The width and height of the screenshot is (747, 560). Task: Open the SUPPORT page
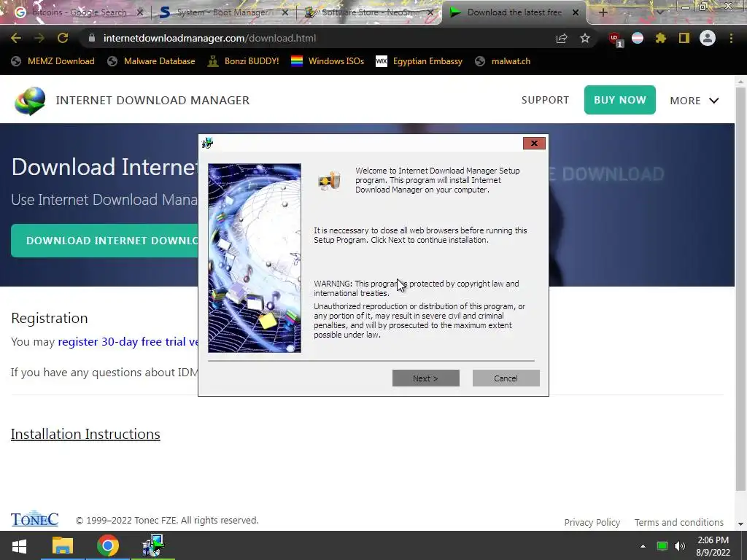click(545, 100)
